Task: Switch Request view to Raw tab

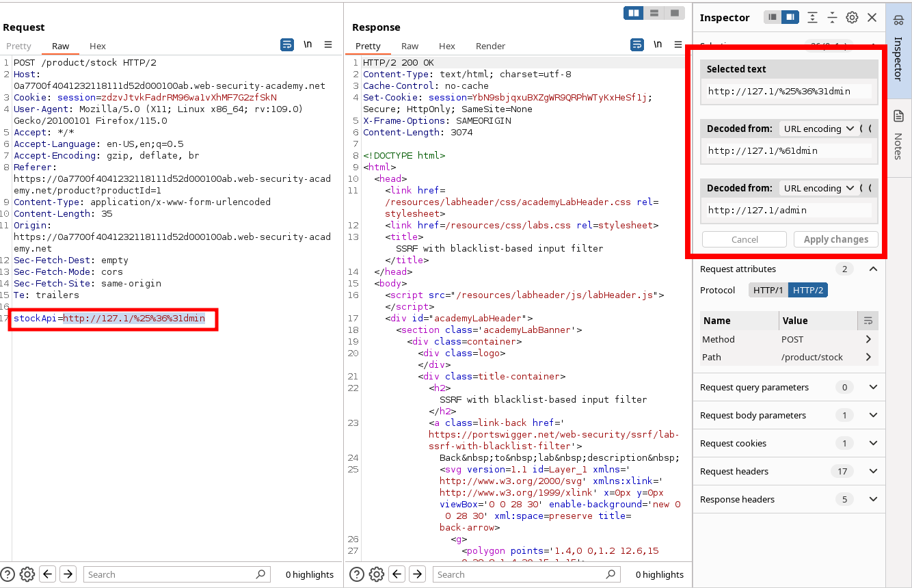Action: click(x=61, y=46)
